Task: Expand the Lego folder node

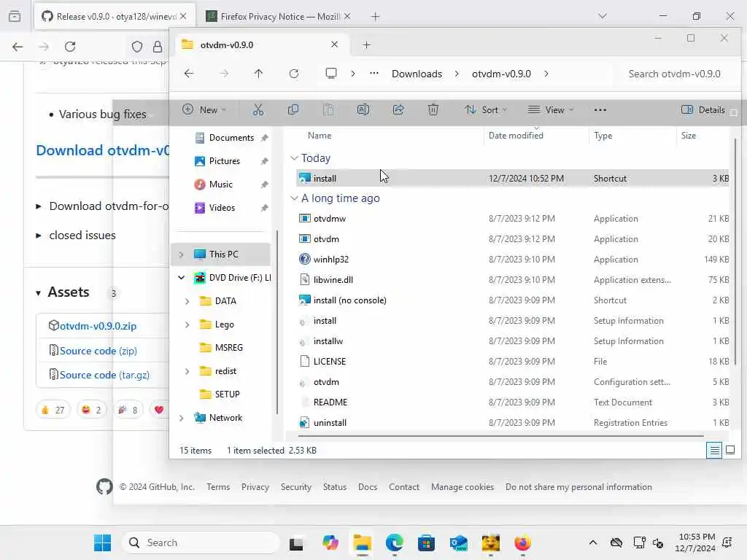Action: [187, 324]
